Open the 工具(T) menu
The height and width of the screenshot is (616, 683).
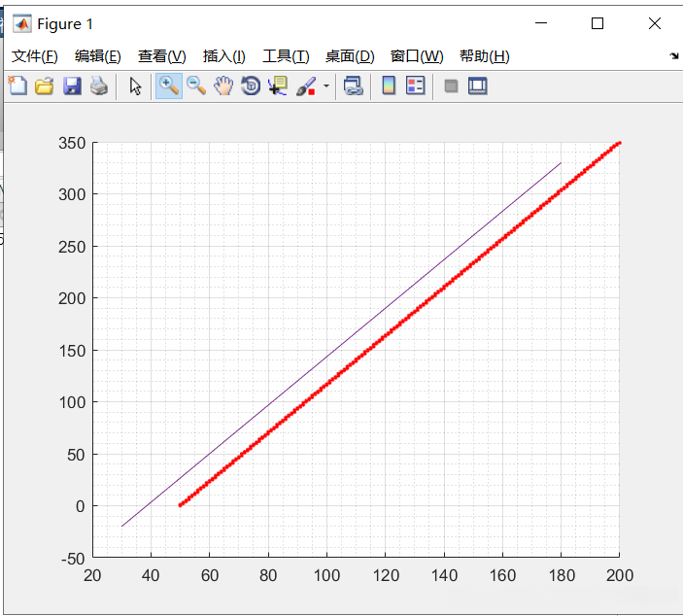(286, 56)
